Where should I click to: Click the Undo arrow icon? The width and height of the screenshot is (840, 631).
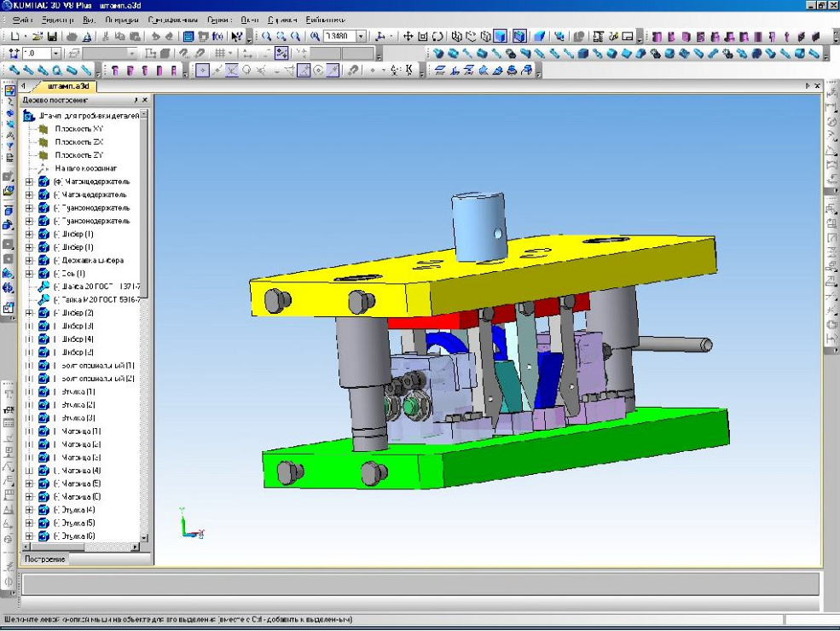coord(155,37)
